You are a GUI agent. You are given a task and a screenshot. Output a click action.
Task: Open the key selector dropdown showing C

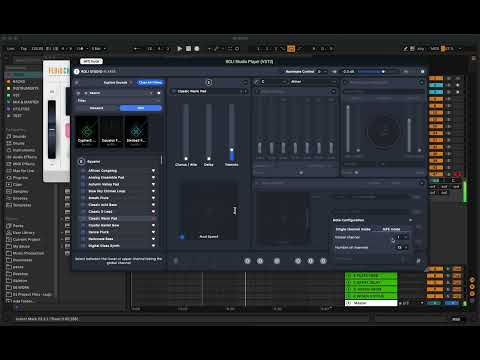(273, 82)
